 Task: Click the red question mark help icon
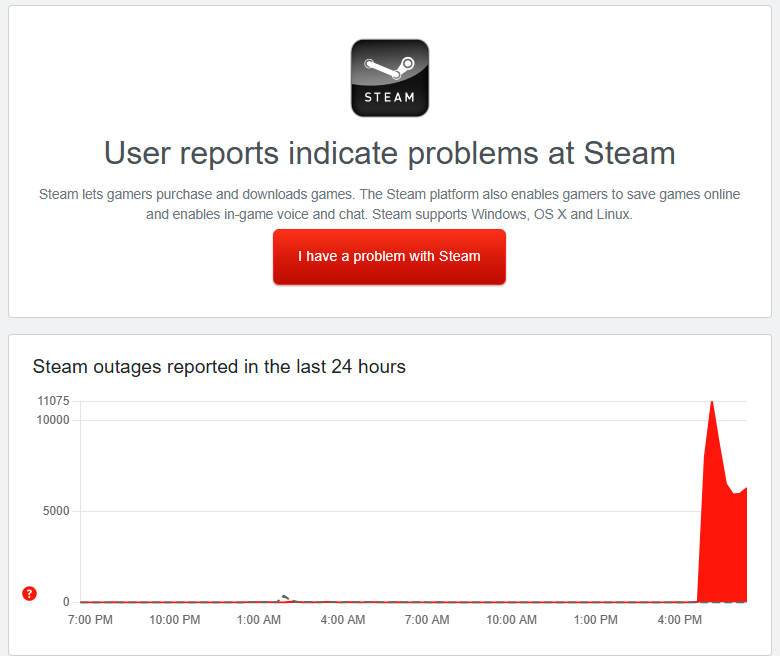[29, 594]
